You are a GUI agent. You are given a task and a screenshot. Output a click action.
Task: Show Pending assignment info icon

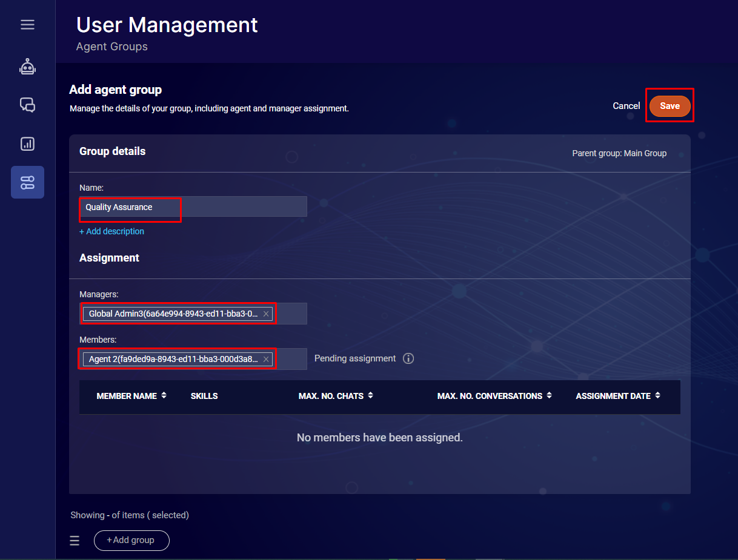coord(408,358)
